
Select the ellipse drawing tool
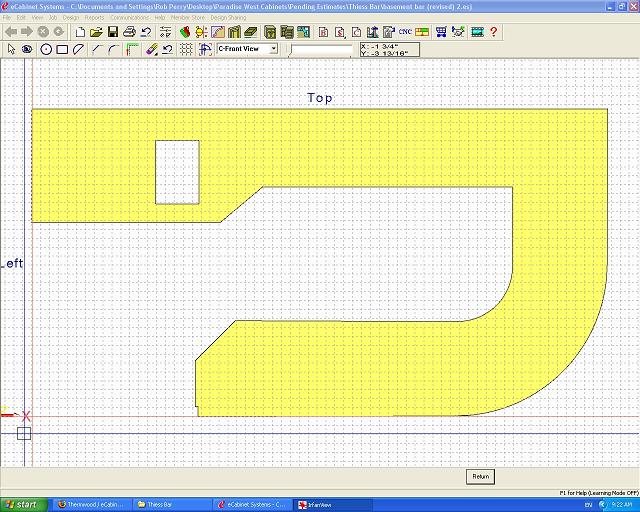coord(78,49)
